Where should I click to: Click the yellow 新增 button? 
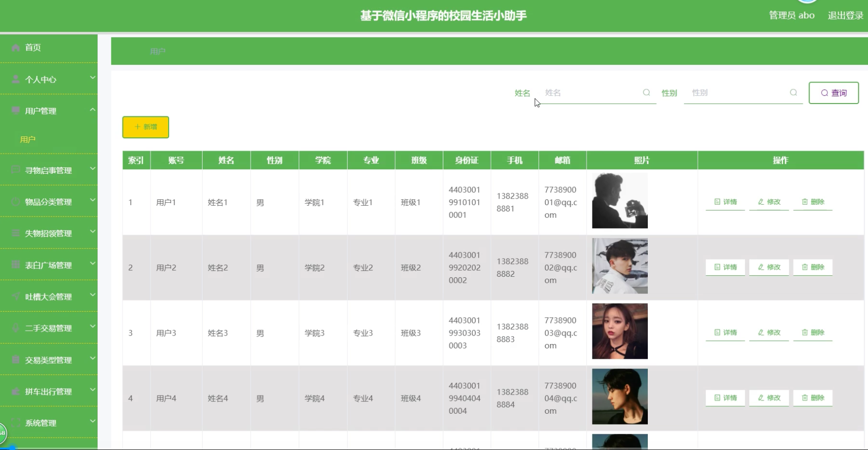146,127
